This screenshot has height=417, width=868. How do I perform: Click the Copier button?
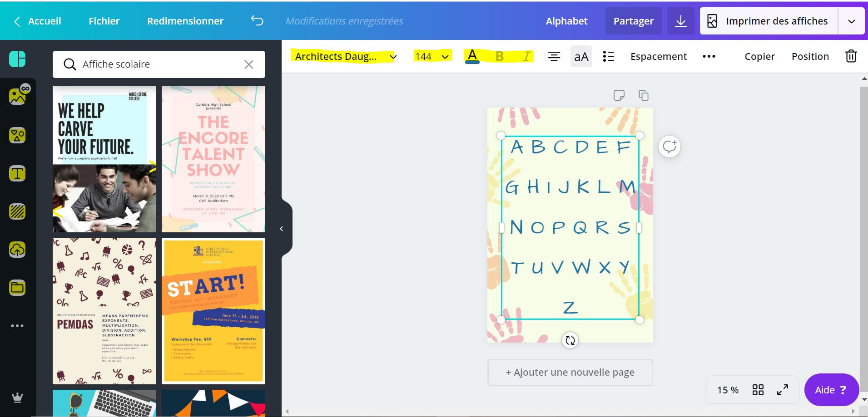pos(759,56)
